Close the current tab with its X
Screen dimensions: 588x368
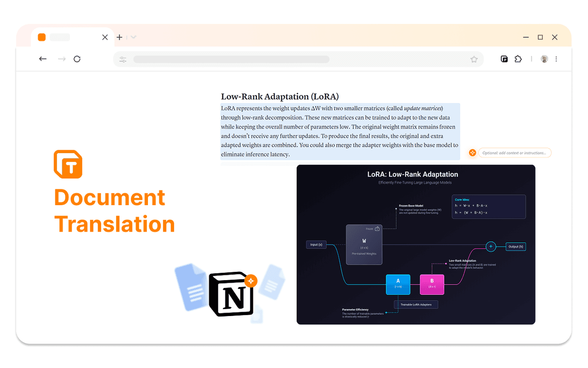tap(104, 37)
